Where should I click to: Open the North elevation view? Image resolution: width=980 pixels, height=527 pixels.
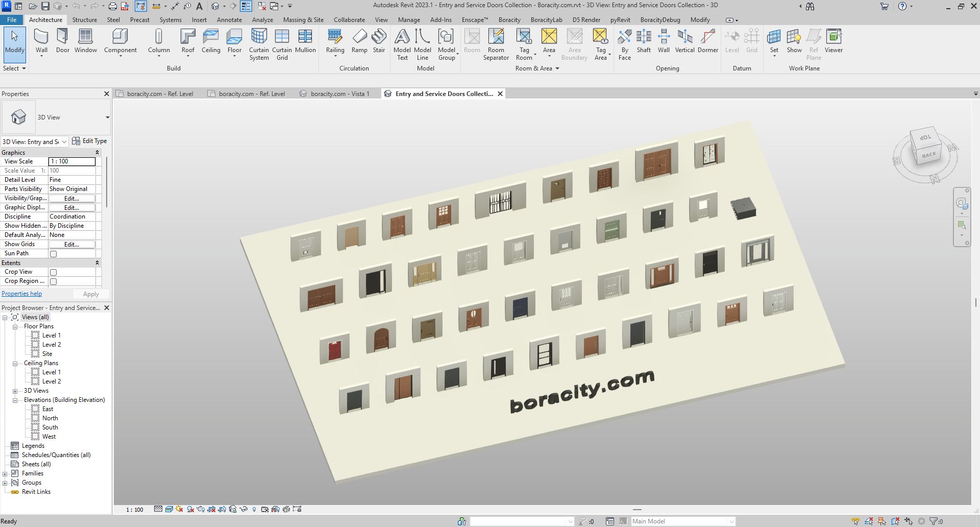click(50, 418)
